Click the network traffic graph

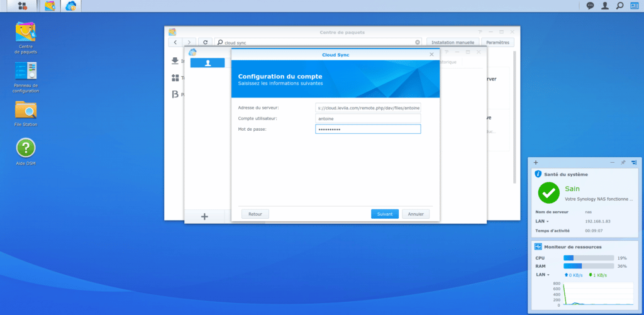[599, 294]
